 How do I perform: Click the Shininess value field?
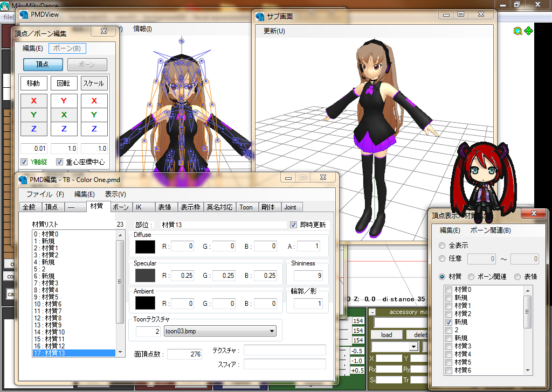308,276
